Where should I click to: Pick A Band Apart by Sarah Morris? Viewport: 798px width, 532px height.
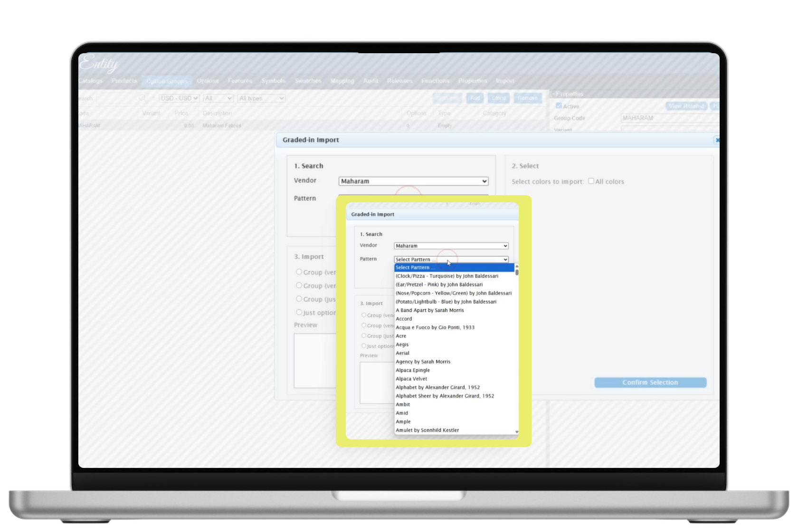(x=454, y=310)
